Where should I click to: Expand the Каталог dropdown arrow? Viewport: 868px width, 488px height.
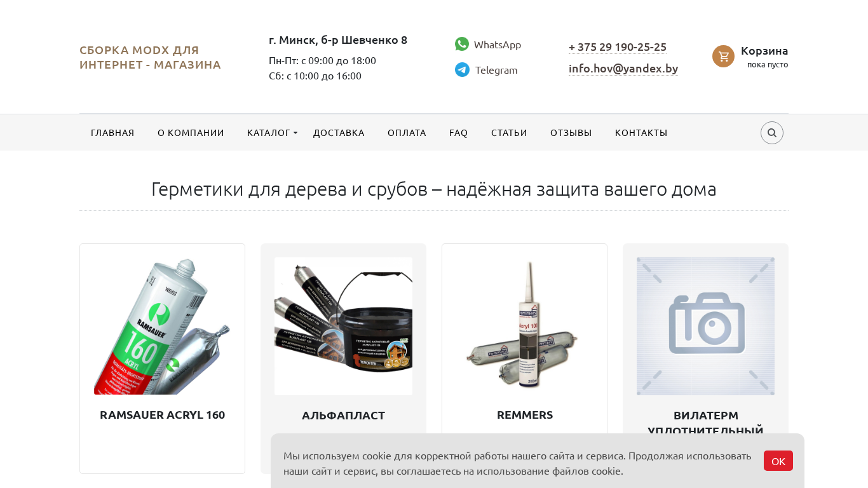(295, 133)
